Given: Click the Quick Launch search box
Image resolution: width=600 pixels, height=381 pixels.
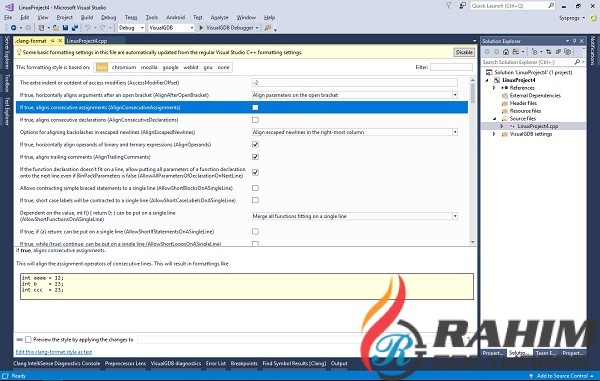Looking at the screenshot, I should (513, 5).
